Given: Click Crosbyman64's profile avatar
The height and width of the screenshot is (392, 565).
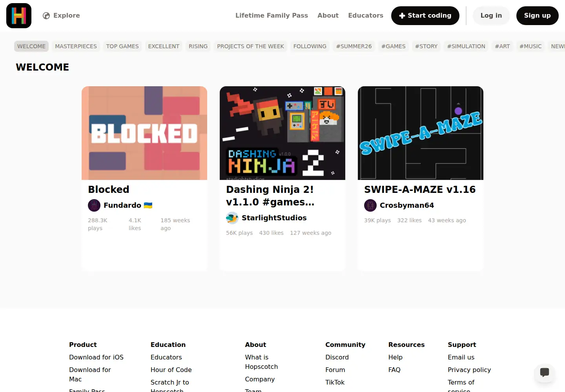Looking at the screenshot, I should (370, 205).
